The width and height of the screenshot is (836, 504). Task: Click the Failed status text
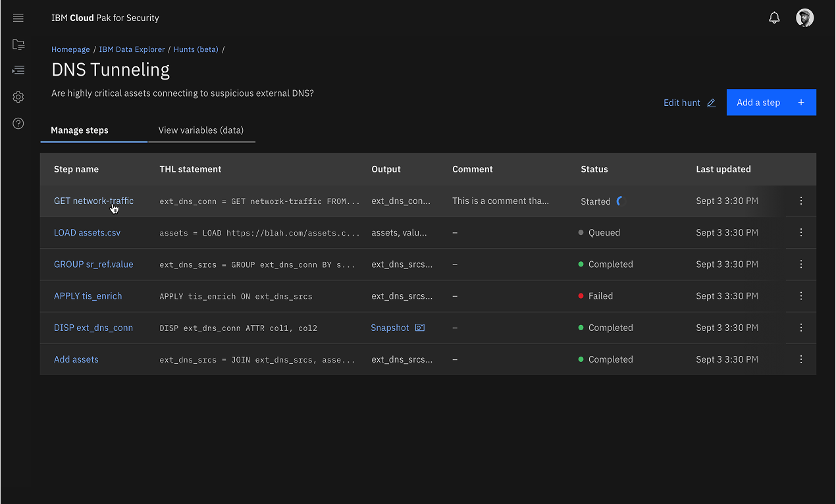(x=601, y=296)
